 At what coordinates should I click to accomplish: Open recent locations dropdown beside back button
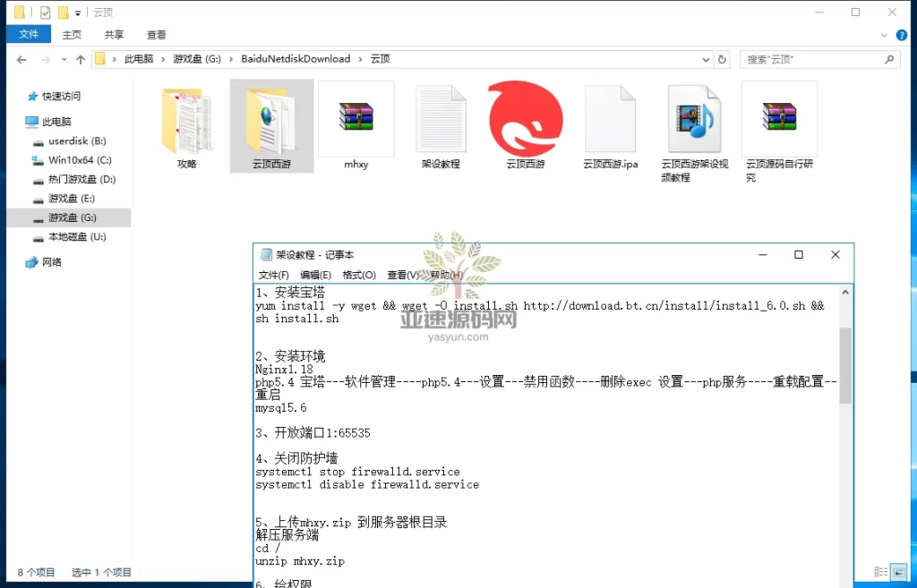click(63, 58)
